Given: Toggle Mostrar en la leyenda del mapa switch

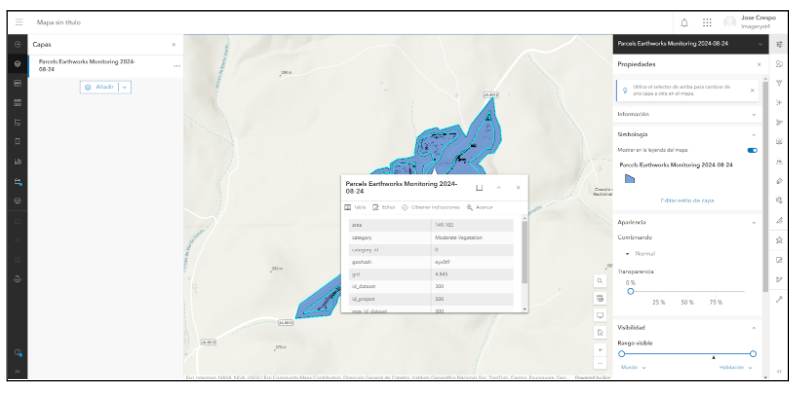Looking at the screenshot, I should click(752, 151).
